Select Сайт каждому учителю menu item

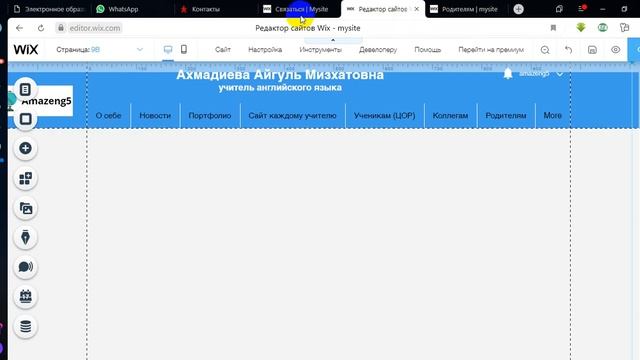(293, 116)
